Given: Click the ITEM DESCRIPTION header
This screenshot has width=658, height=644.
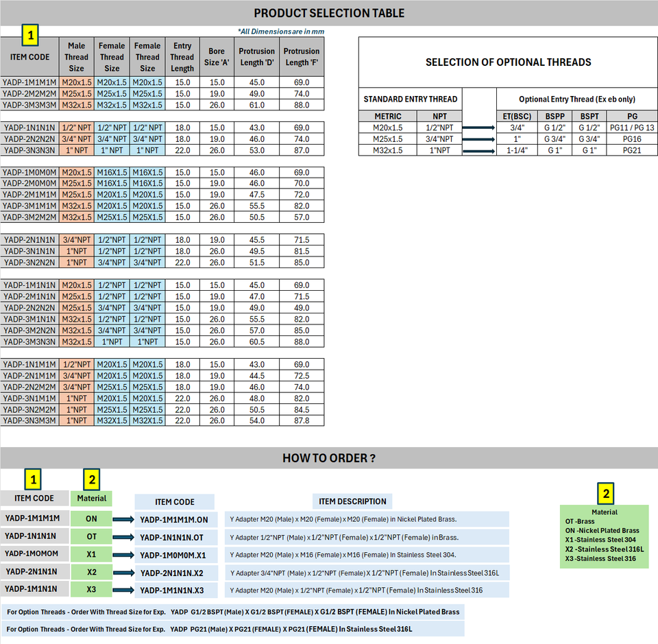Looking at the screenshot, I should (352, 501).
